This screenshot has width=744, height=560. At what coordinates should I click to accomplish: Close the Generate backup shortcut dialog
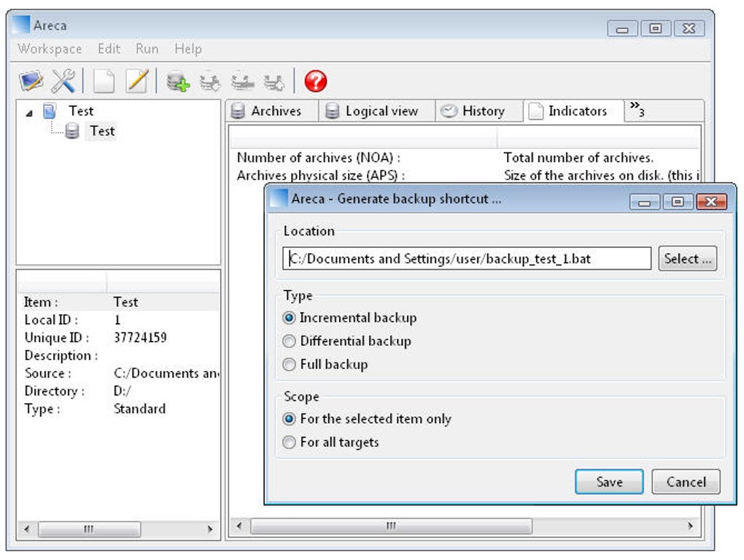(710, 202)
